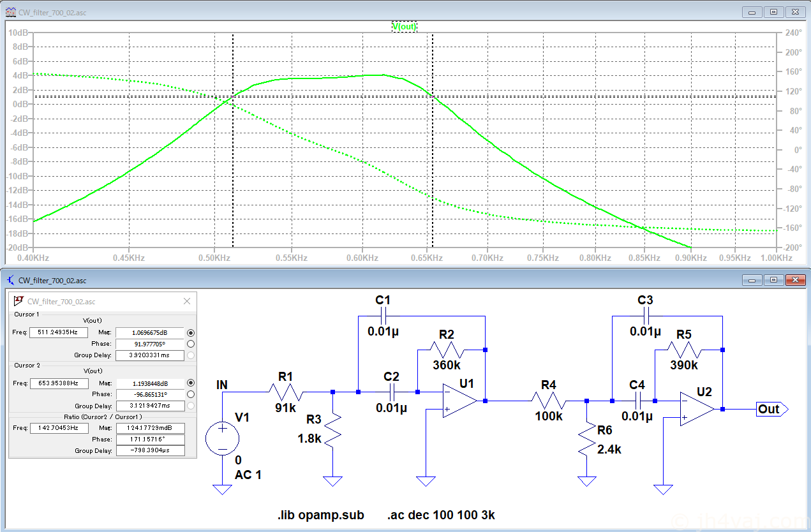Image resolution: width=811 pixels, height=532 pixels.
Task: Click the .lib opamp.sub directive text
Action: point(321,515)
